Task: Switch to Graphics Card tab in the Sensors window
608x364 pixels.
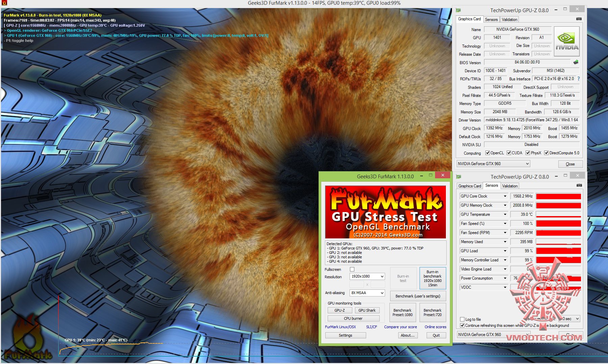Action: pyautogui.click(x=470, y=186)
